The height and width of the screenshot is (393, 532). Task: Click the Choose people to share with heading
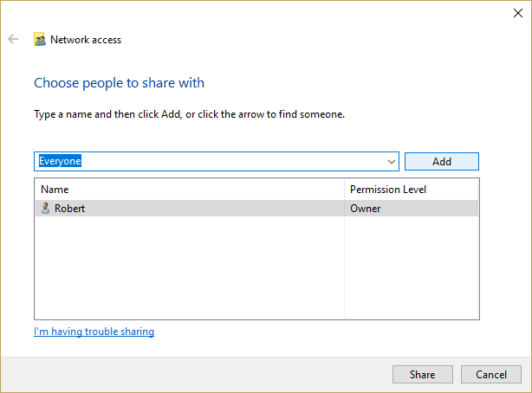119,83
